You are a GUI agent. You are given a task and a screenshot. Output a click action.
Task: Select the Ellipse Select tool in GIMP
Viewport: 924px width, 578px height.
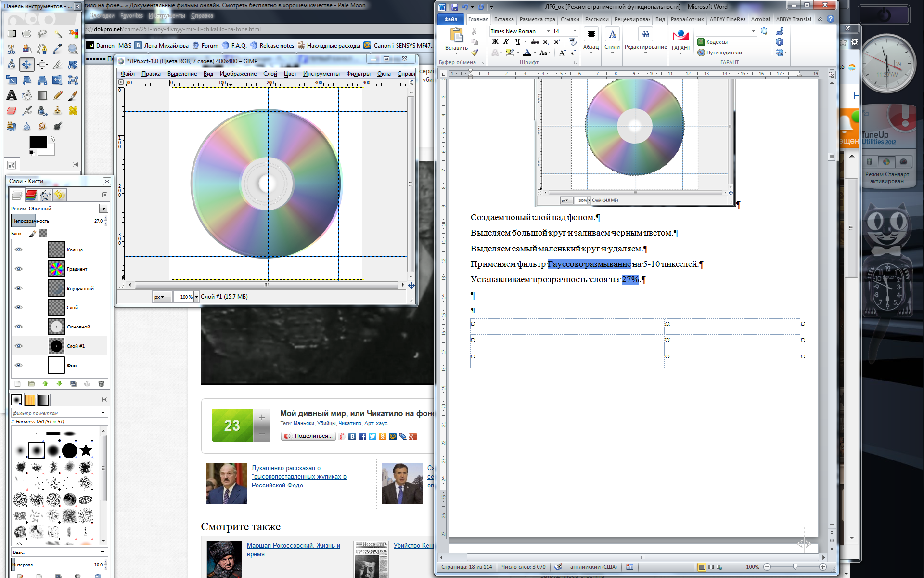click(x=27, y=34)
